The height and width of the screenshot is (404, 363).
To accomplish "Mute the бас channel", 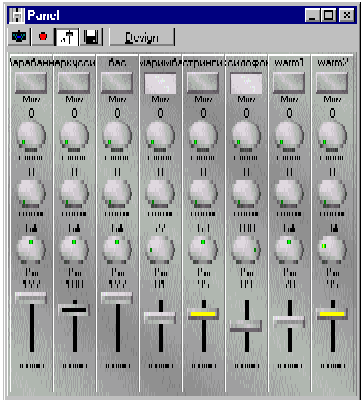I will point(117,83).
